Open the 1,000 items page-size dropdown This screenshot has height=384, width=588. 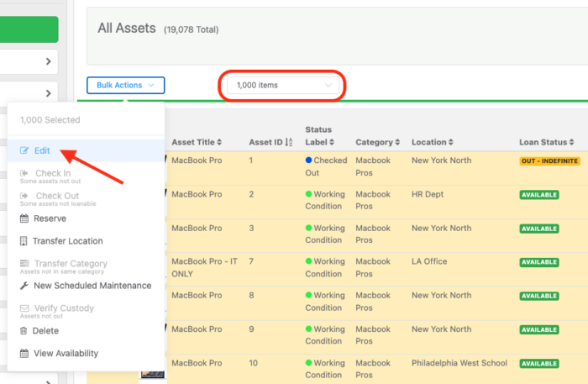284,85
